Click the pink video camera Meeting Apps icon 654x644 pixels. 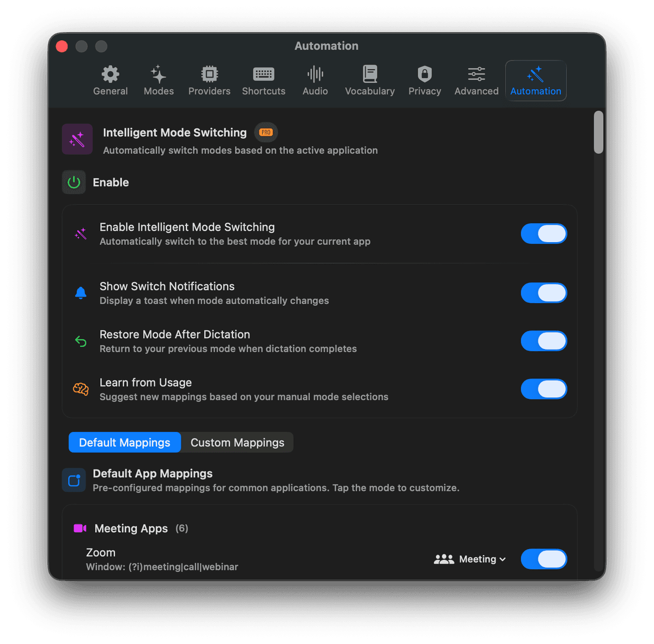click(80, 528)
